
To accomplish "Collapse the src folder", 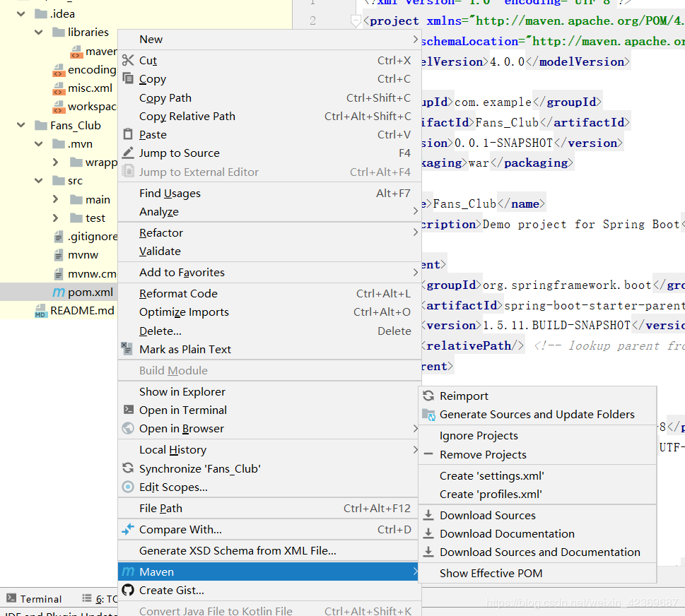I will tap(38, 180).
